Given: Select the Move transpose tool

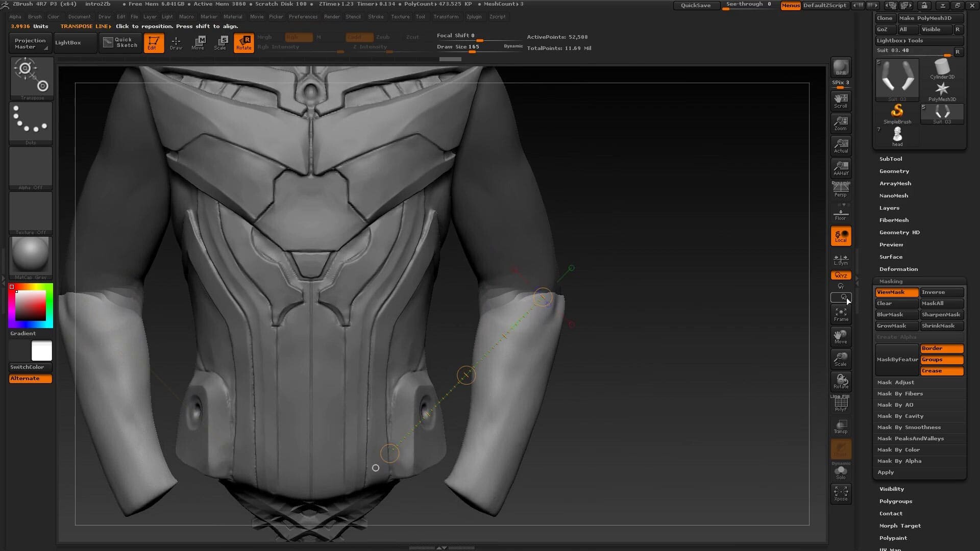Looking at the screenshot, I should point(198,43).
